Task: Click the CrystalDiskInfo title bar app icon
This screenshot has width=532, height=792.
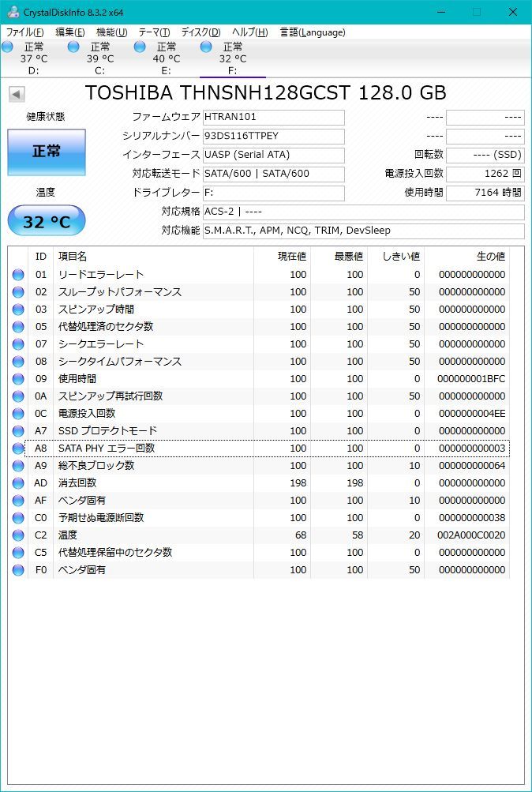Action: point(13,12)
